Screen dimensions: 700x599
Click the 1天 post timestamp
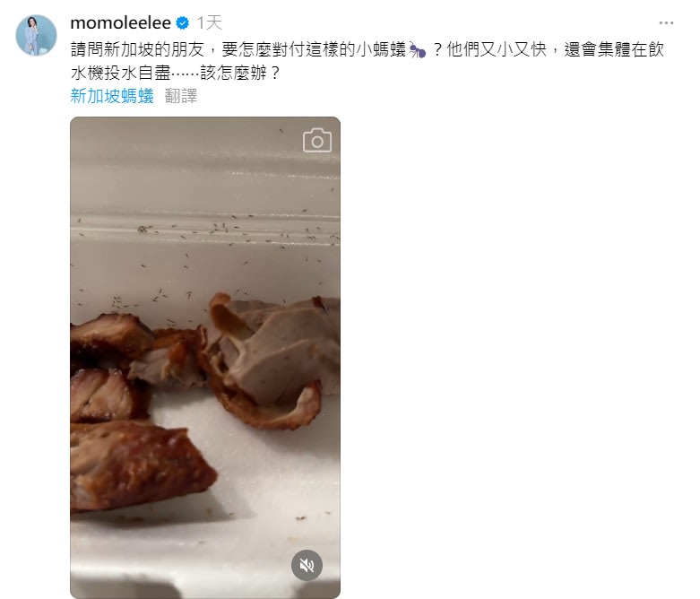[x=210, y=22]
